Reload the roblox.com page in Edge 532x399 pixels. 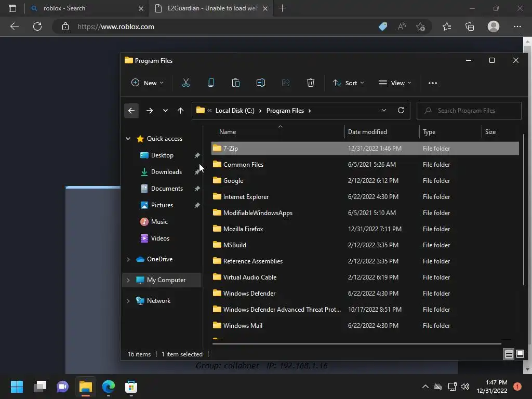[37, 26]
